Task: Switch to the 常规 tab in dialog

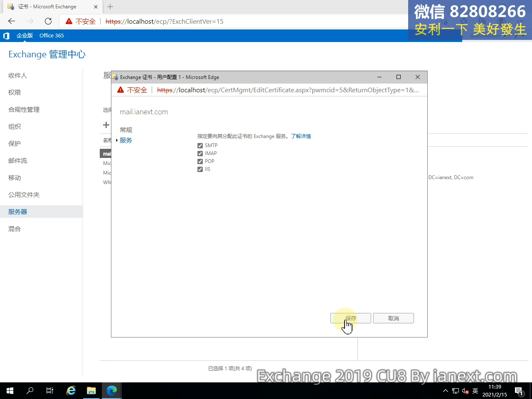Action: click(x=126, y=130)
